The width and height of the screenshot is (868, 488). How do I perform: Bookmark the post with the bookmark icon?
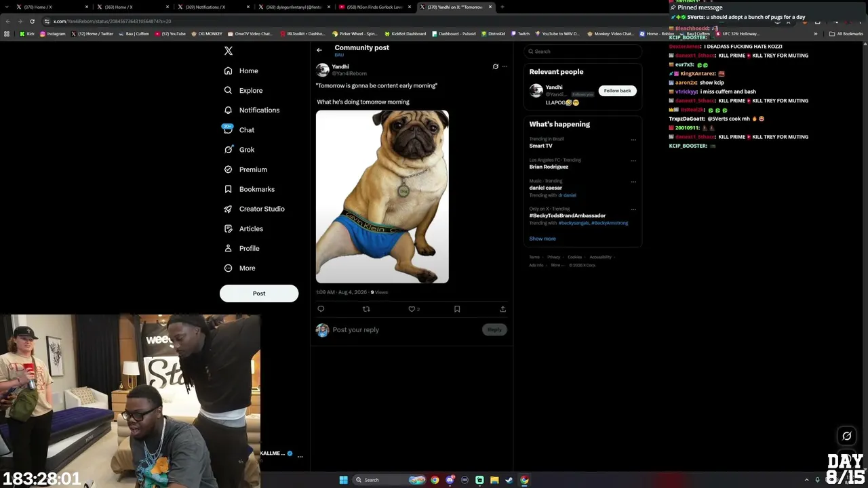coord(457,309)
